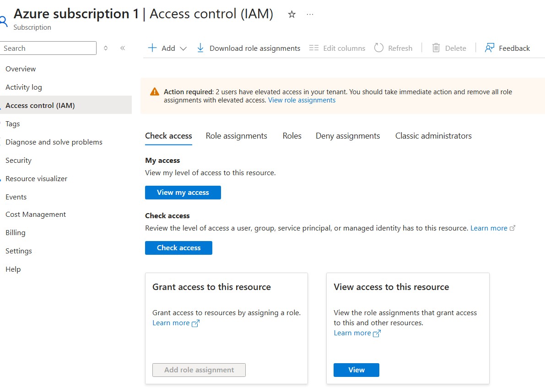
Task: Click inside the sidebar Search field
Action: 48,48
